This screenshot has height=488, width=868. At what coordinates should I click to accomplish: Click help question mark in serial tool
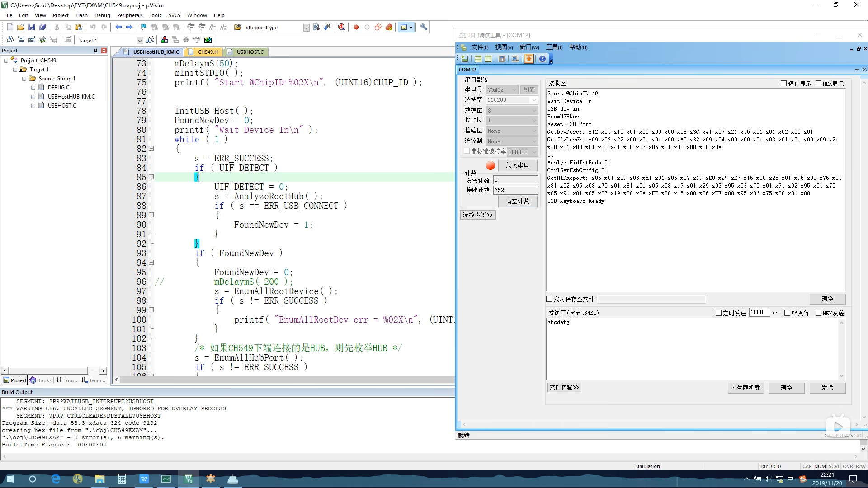click(542, 59)
